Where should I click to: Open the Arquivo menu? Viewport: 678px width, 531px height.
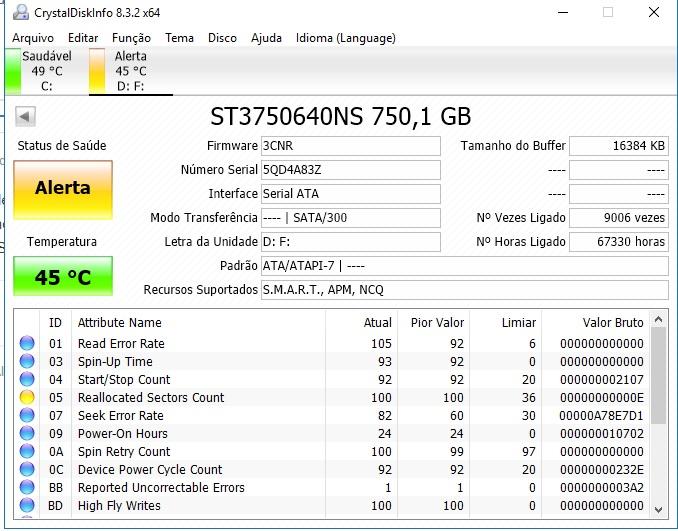tap(33, 38)
